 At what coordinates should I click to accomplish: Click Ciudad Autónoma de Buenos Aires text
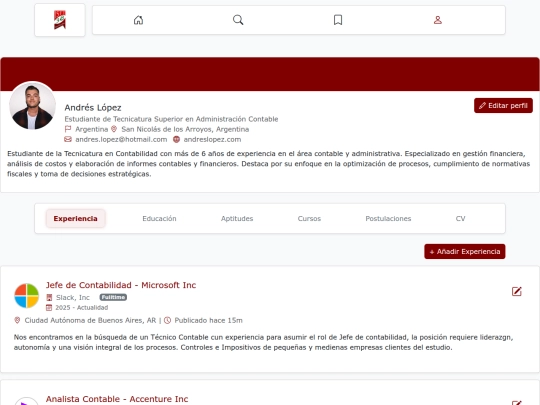point(90,320)
